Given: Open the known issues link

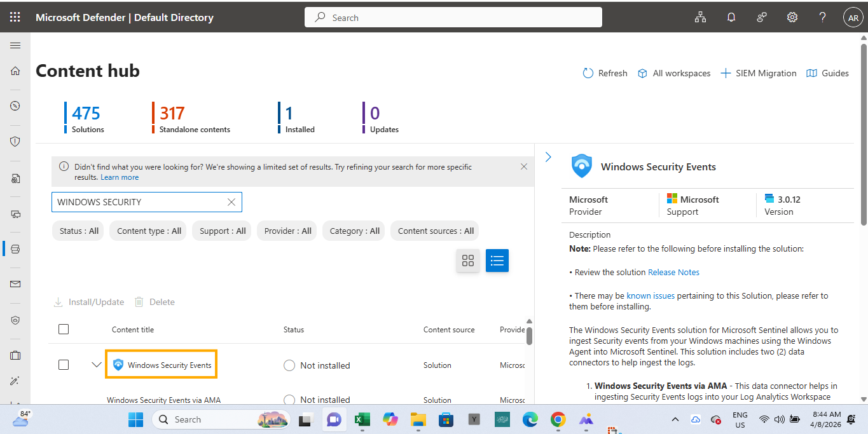Looking at the screenshot, I should point(651,295).
